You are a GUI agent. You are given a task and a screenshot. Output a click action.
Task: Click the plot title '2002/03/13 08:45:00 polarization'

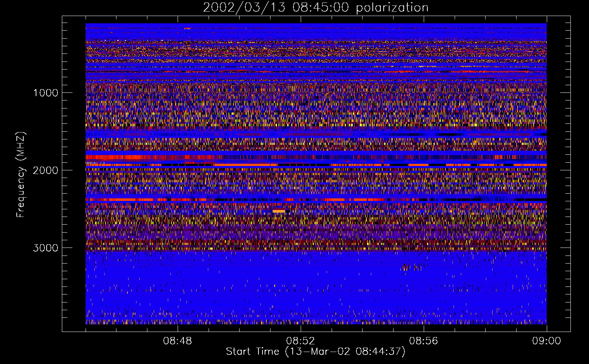(316, 7)
